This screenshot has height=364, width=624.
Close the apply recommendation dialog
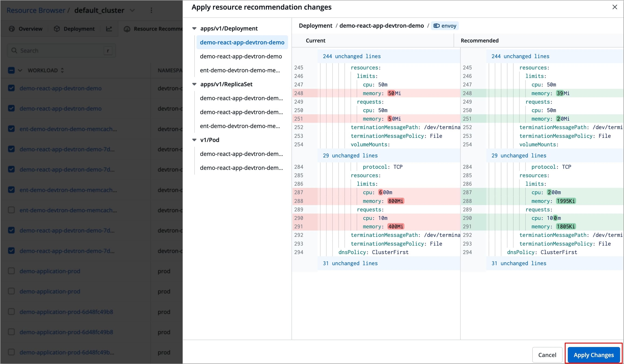tap(615, 7)
